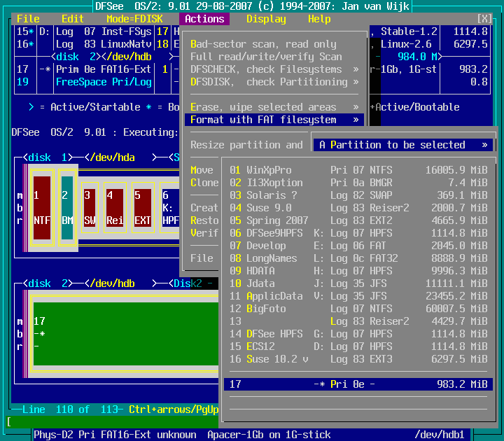Open the Display menu

266,19
